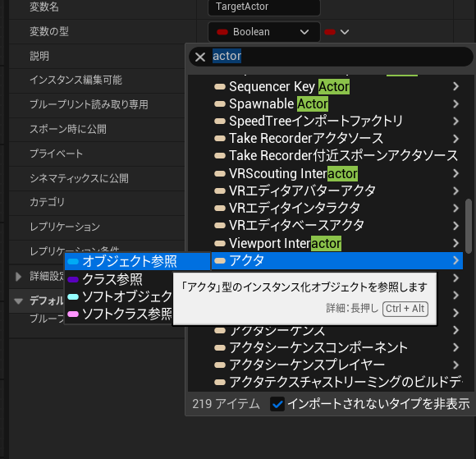The image size is (476, 459).
Task: Choose the purple クラス参照 pill icon
Action: point(73,279)
